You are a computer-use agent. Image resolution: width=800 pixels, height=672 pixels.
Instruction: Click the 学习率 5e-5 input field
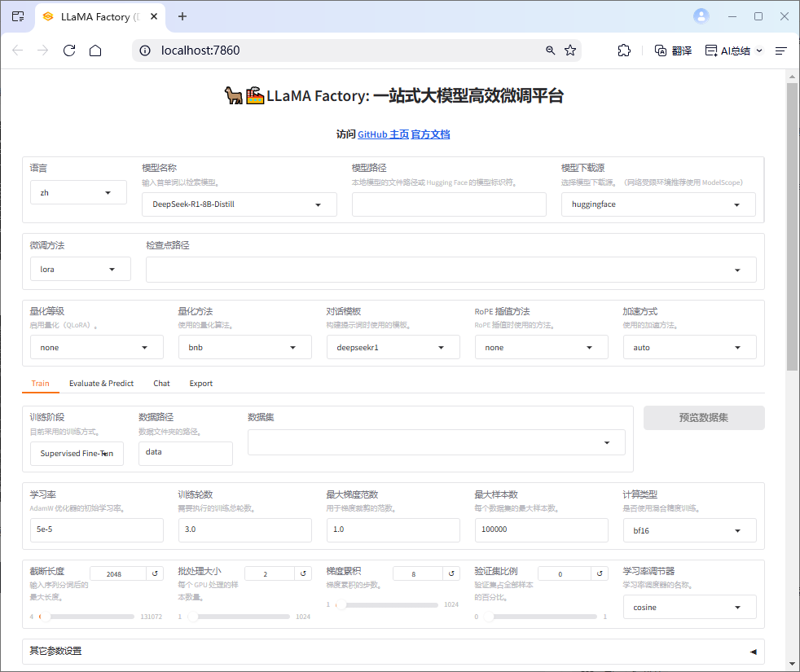pyautogui.click(x=96, y=529)
